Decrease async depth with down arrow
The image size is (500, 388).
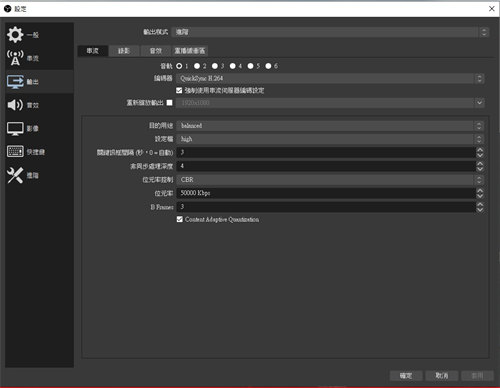coord(480,169)
